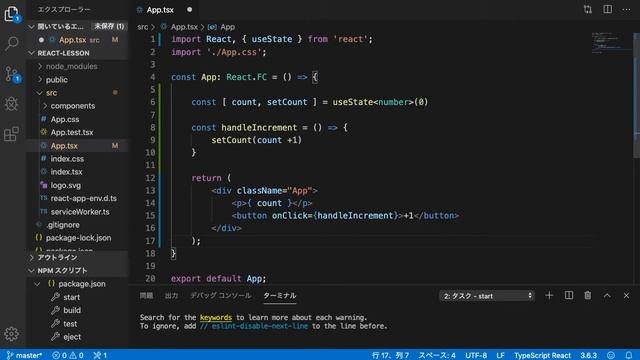Open notifications bell in status bar
This screenshot has height=360, width=640.
629,355
